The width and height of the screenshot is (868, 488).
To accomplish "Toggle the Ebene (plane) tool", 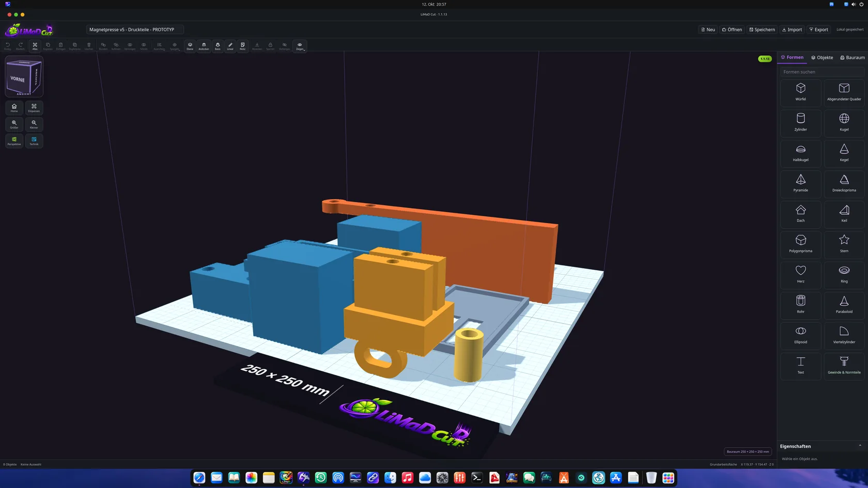I will [190, 46].
